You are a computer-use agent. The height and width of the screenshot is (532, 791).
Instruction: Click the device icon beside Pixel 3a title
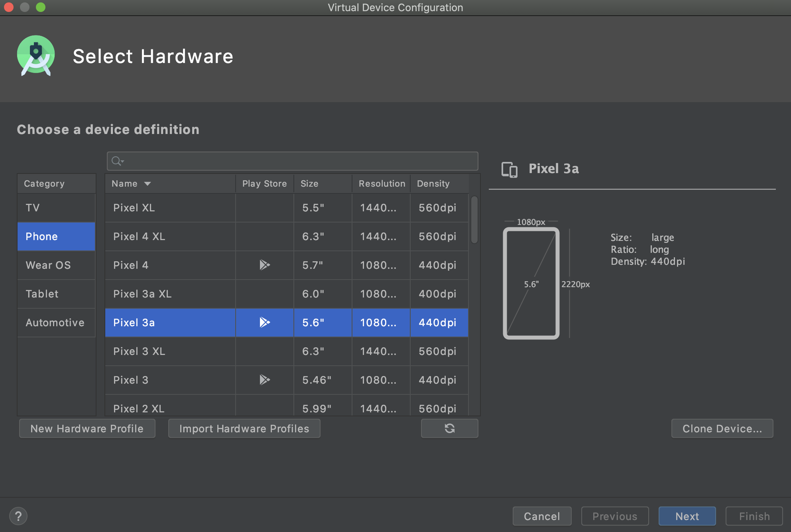pyautogui.click(x=509, y=169)
